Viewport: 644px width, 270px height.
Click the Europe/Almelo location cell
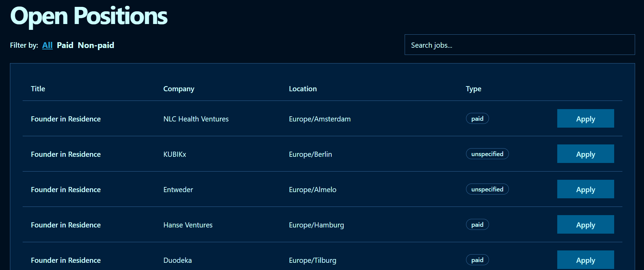click(312, 190)
